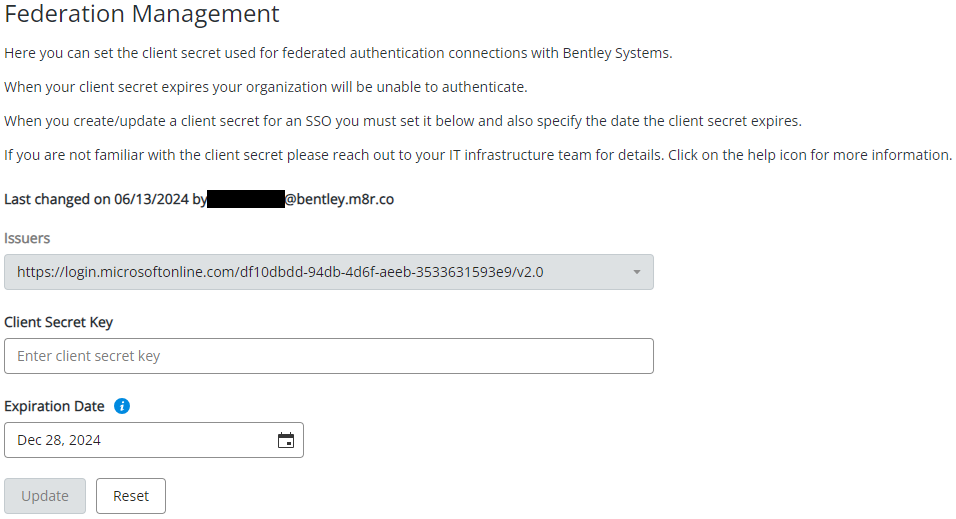Focus the Client Secret Key input field
This screenshot has width=956, height=519.
[x=329, y=356]
